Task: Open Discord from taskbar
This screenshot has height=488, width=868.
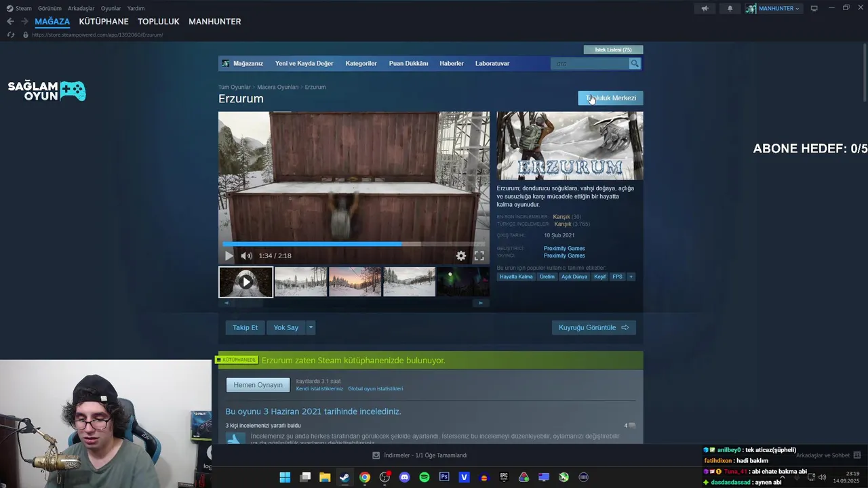Action: pyautogui.click(x=405, y=477)
